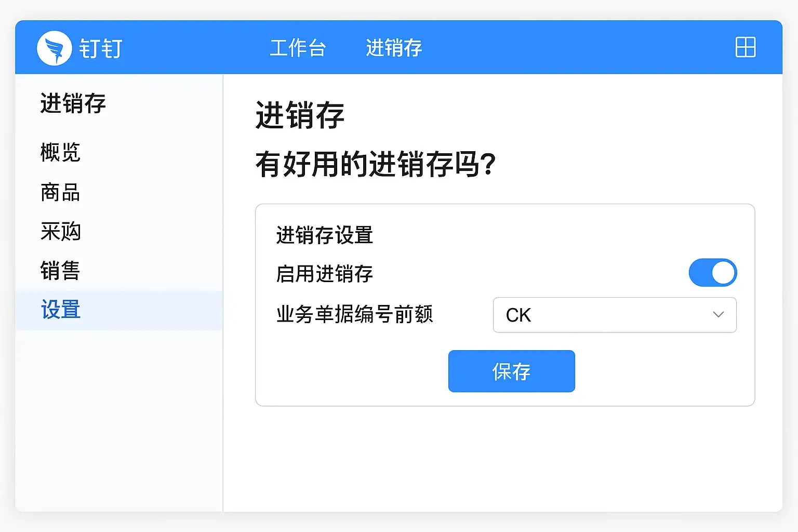The height and width of the screenshot is (532, 798).
Task: Click the 启用进销存 label text
Action: [x=325, y=274]
